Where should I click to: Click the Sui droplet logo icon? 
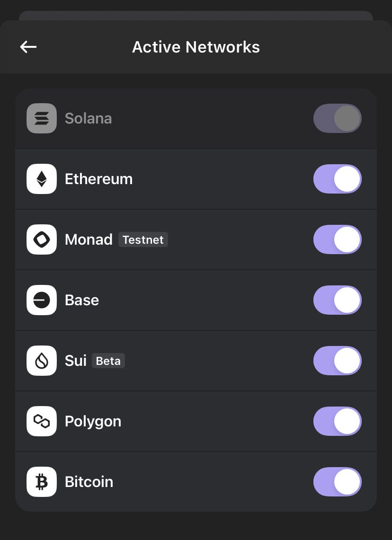point(42,361)
